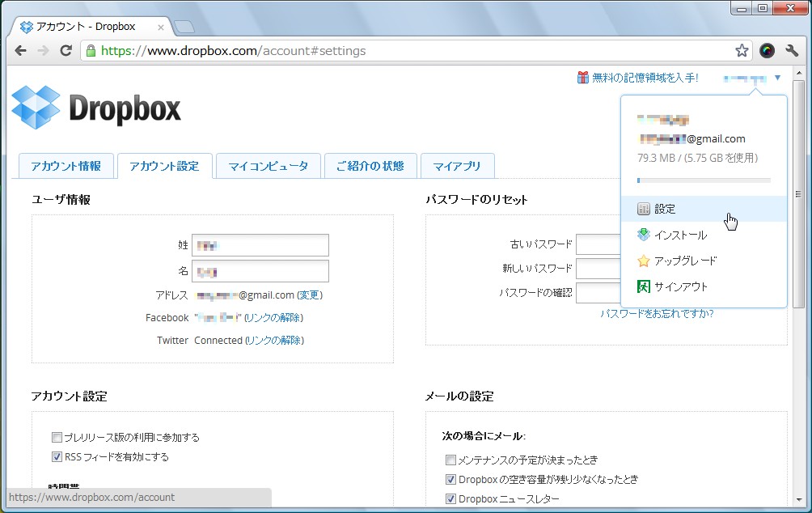Click the パスワードのリセット heading
The width and height of the screenshot is (812, 513).
pos(476,200)
